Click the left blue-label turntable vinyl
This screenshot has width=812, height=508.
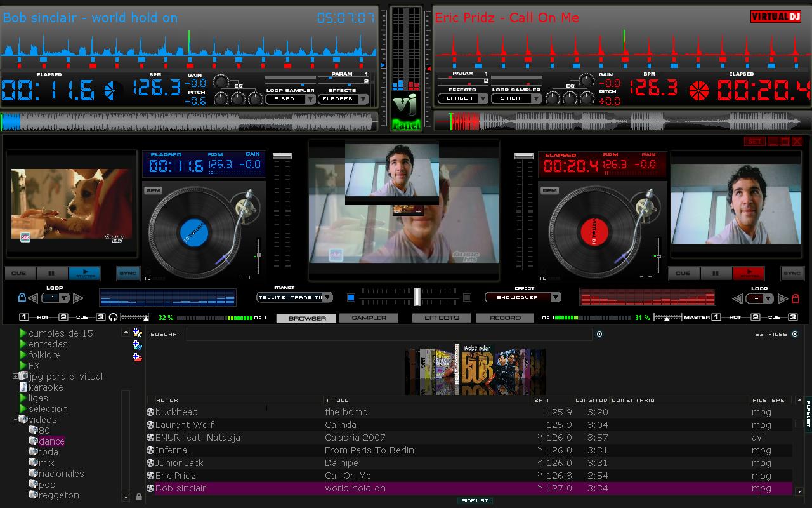[x=194, y=232]
